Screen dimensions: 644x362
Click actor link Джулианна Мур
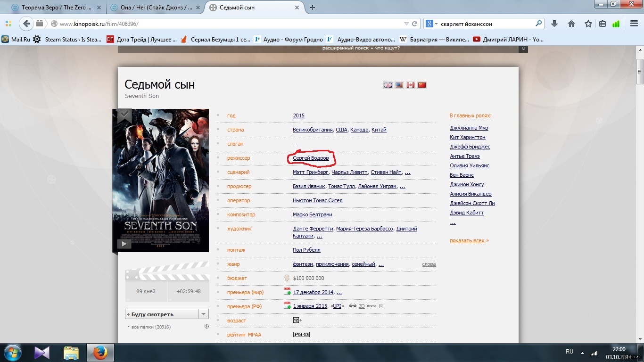click(x=469, y=128)
